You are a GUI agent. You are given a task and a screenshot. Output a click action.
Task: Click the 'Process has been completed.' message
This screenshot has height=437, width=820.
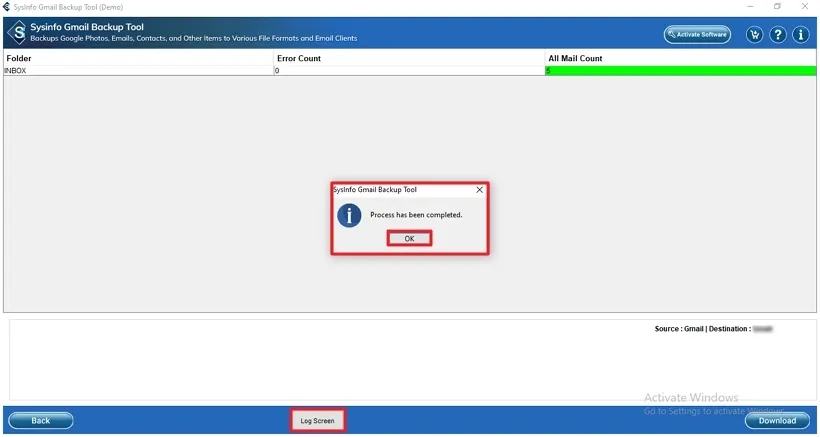(416, 215)
